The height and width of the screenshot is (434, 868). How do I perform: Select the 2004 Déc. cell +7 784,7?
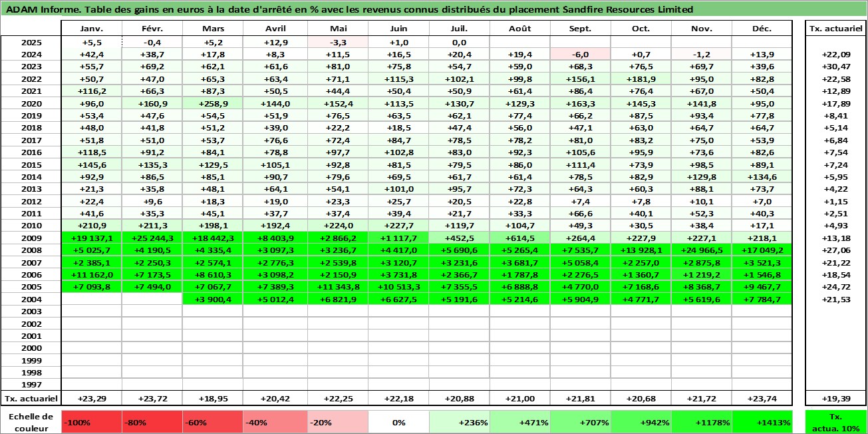click(x=762, y=300)
